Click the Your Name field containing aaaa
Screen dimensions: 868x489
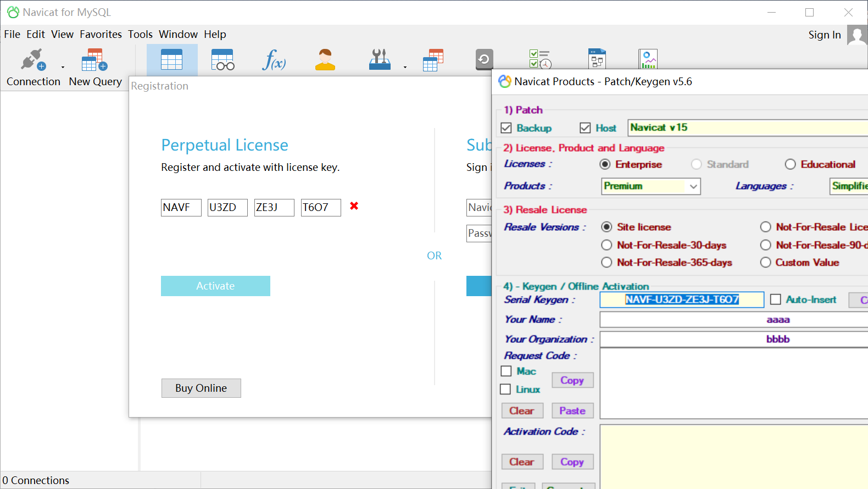click(x=734, y=320)
